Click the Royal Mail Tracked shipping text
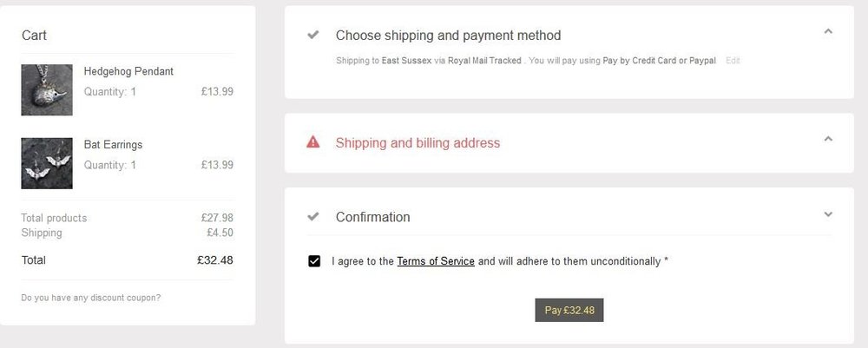This screenshot has width=868, height=348. 484,61
